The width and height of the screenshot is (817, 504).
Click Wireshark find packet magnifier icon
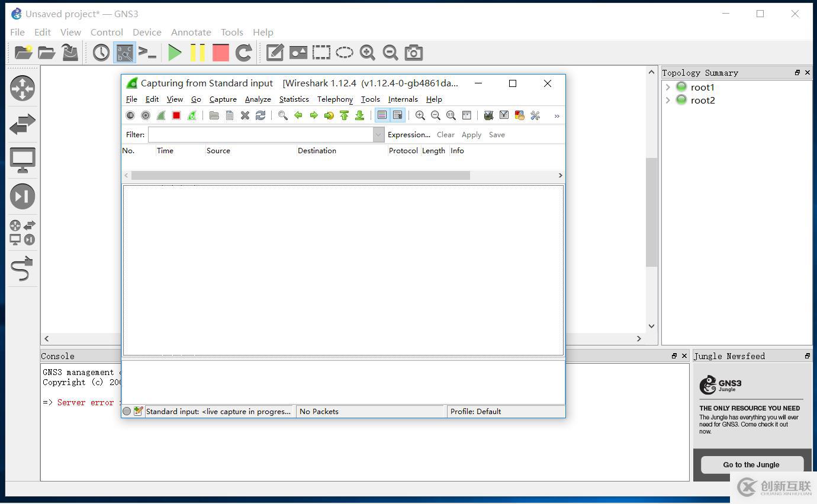(x=283, y=115)
